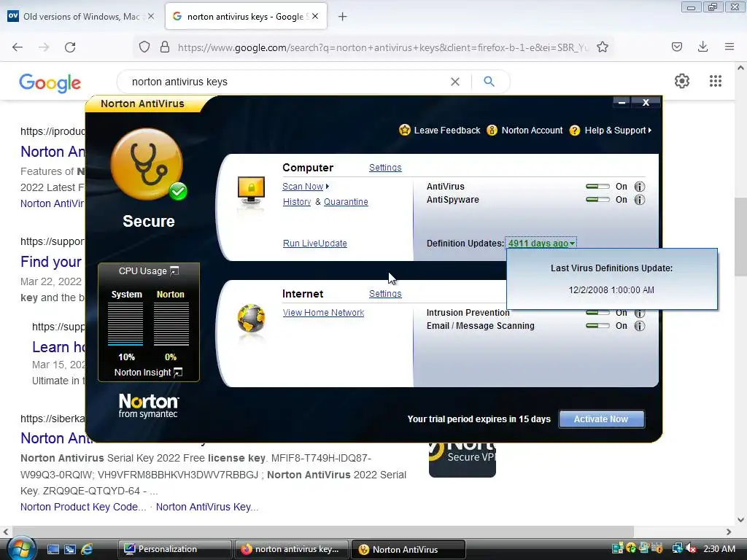Click the AntiSpyware info icon
This screenshot has height=560, width=747.
click(x=639, y=200)
